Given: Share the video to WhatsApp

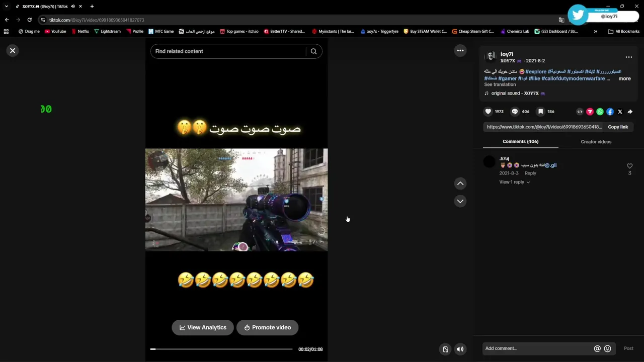Looking at the screenshot, I should (600, 112).
